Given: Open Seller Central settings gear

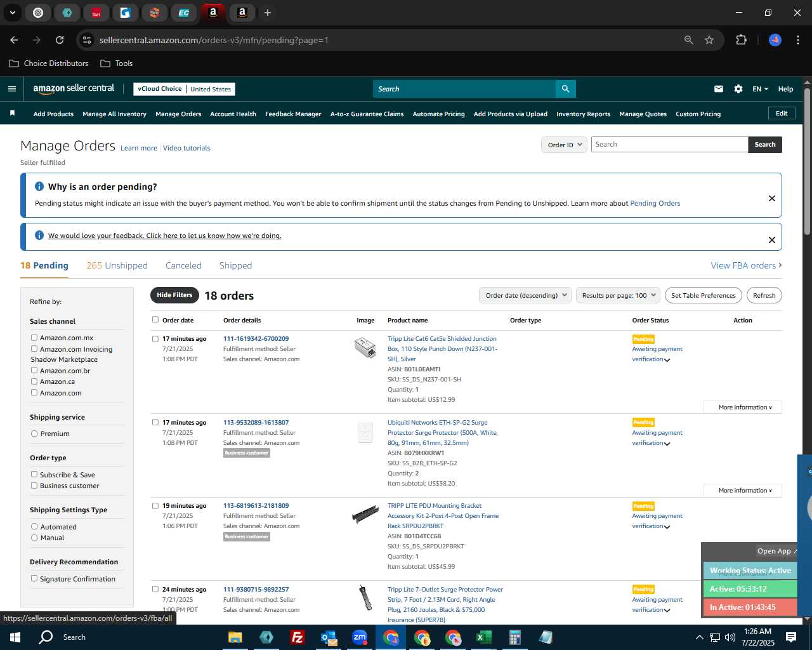Looking at the screenshot, I should pos(738,89).
